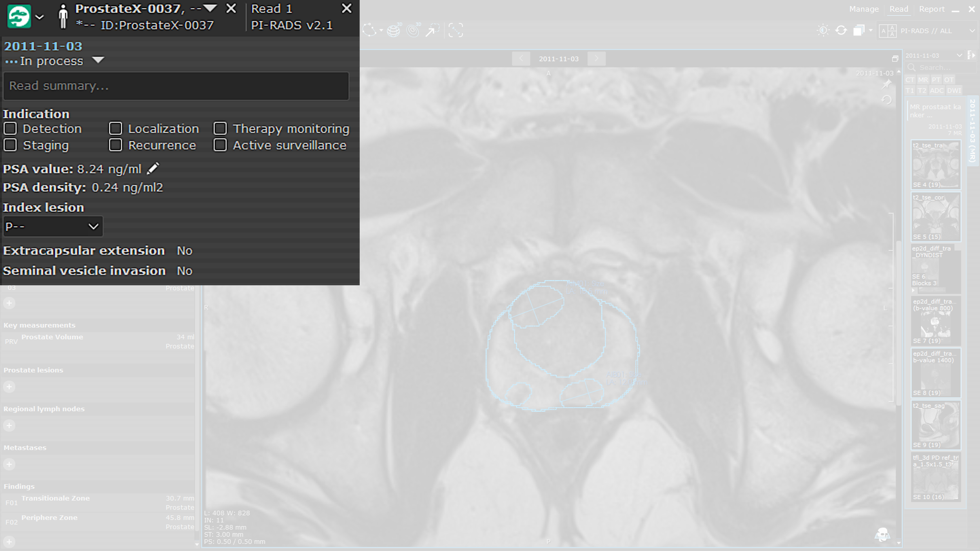The width and height of the screenshot is (980, 551).
Task: Expand the In process status dropdown
Action: pyautogui.click(x=98, y=60)
